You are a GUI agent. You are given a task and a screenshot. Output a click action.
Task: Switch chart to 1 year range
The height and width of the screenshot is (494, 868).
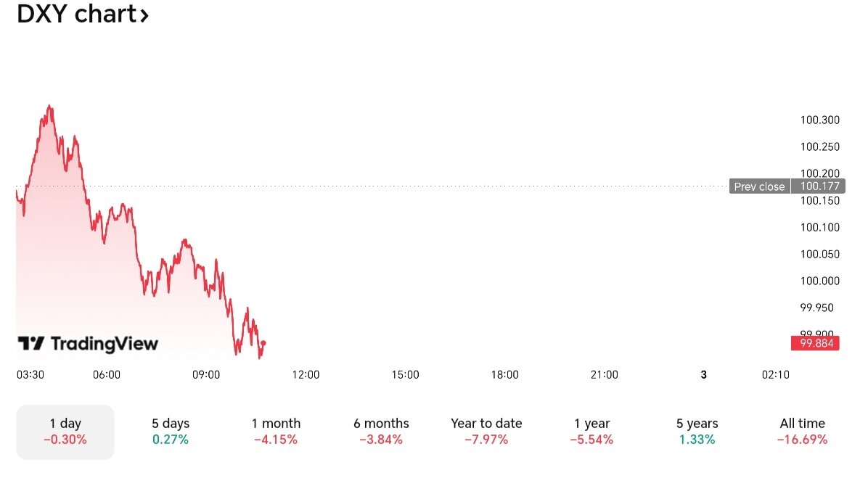[591, 431]
